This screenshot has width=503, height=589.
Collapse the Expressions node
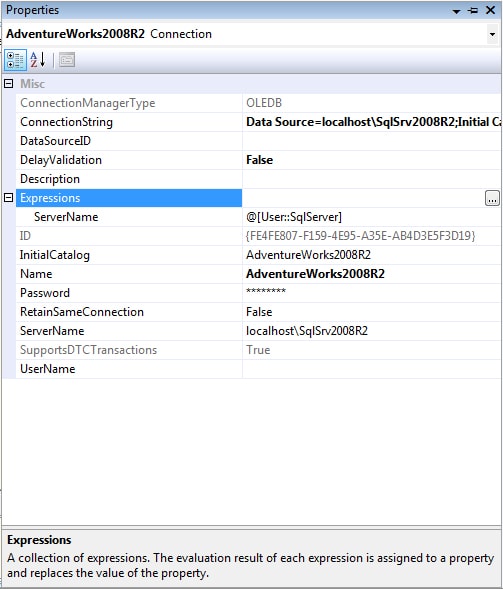click(x=9, y=198)
